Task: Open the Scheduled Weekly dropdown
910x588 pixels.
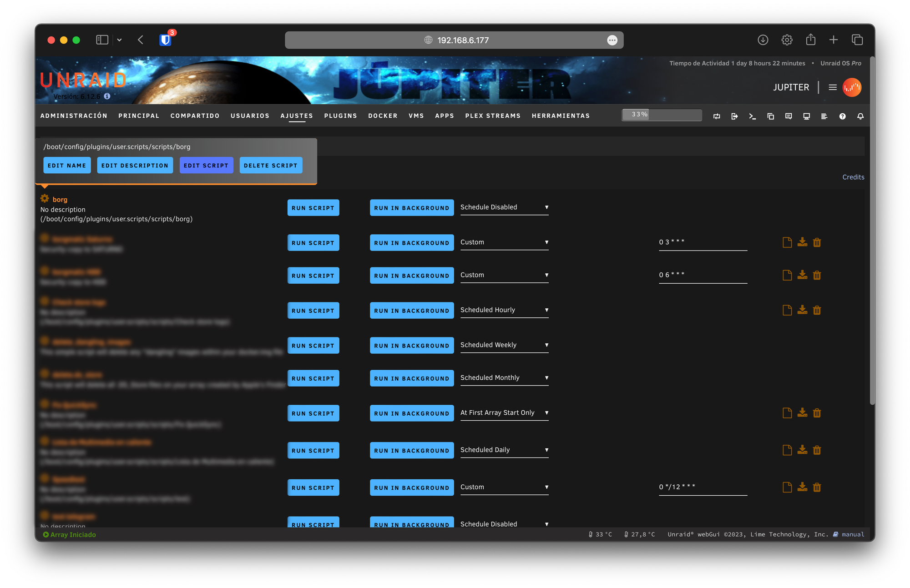Action: [504, 345]
